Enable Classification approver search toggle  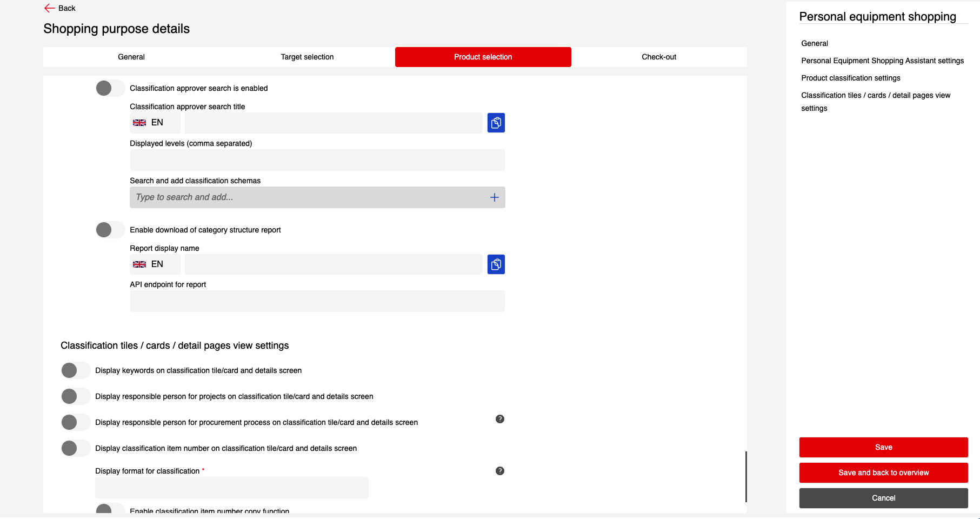tap(110, 88)
